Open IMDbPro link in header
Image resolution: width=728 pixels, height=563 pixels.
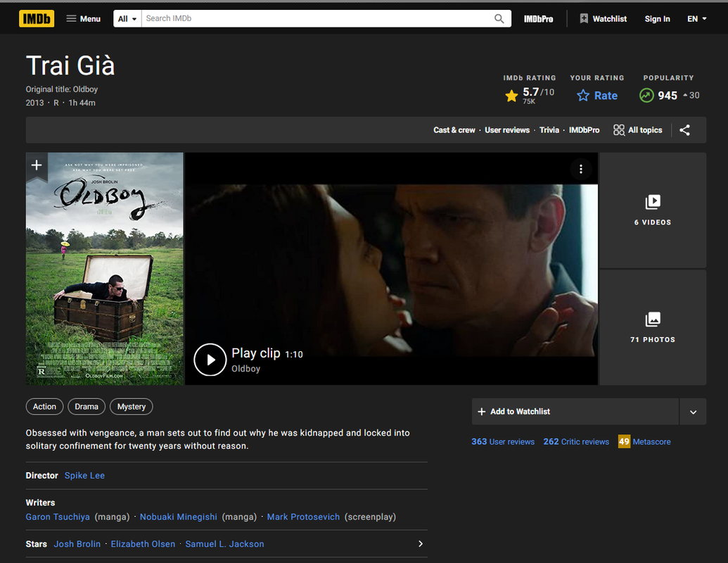click(539, 18)
